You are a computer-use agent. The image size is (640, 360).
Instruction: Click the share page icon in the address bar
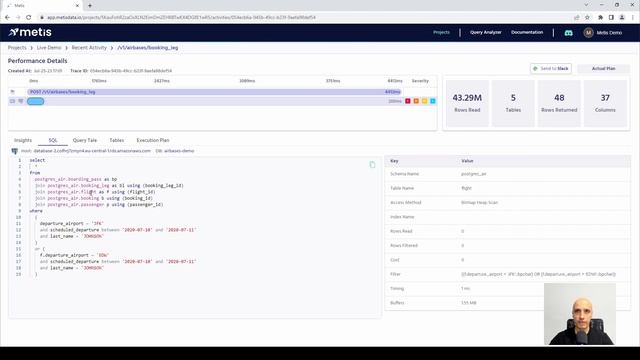point(576,18)
